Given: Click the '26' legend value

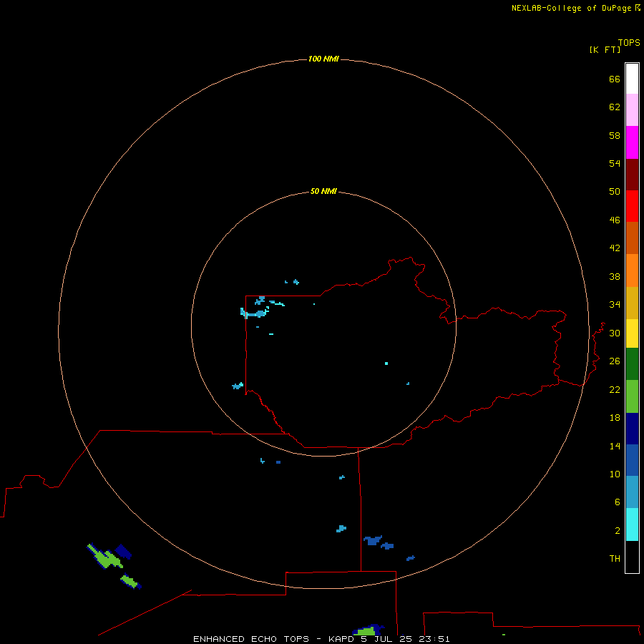Looking at the screenshot, I should (x=615, y=361).
